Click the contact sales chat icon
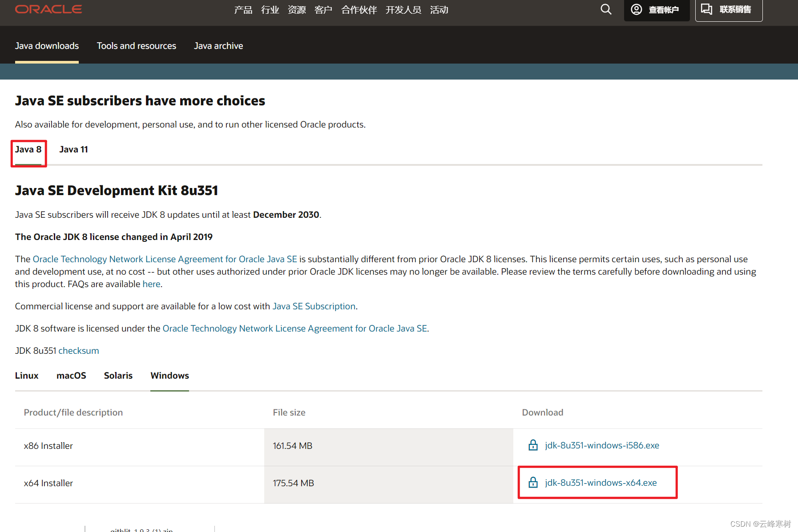 pyautogui.click(x=707, y=9)
